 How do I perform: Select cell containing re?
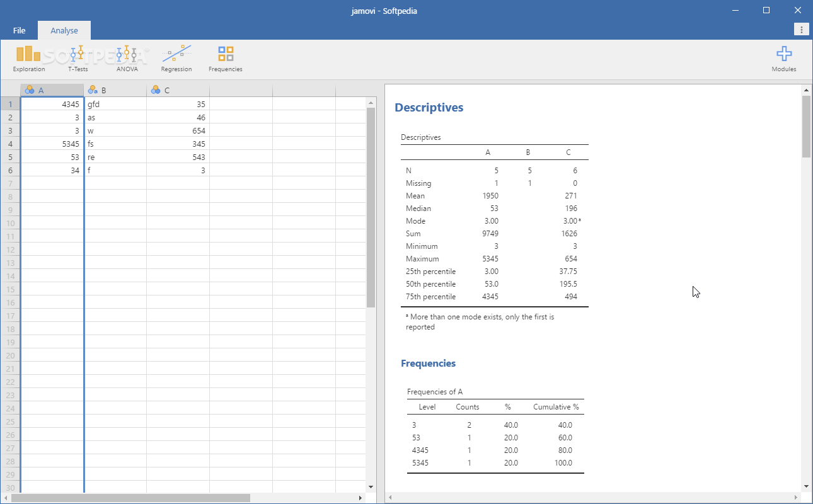coord(115,157)
